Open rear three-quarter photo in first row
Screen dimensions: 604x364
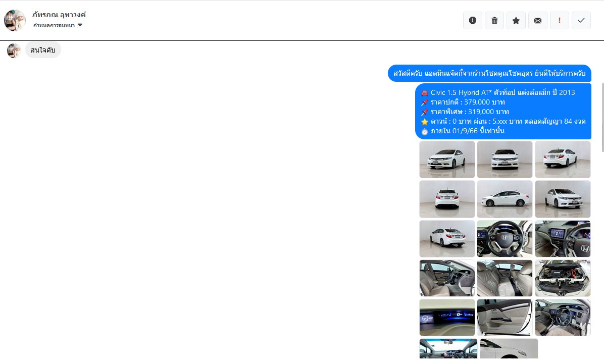(x=563, y=160)
